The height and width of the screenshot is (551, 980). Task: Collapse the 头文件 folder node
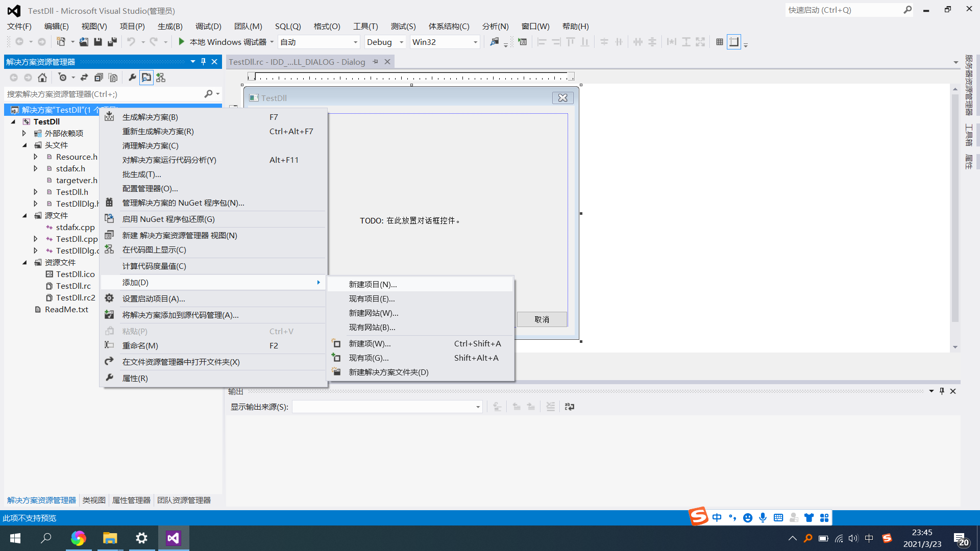pos(24,145)
